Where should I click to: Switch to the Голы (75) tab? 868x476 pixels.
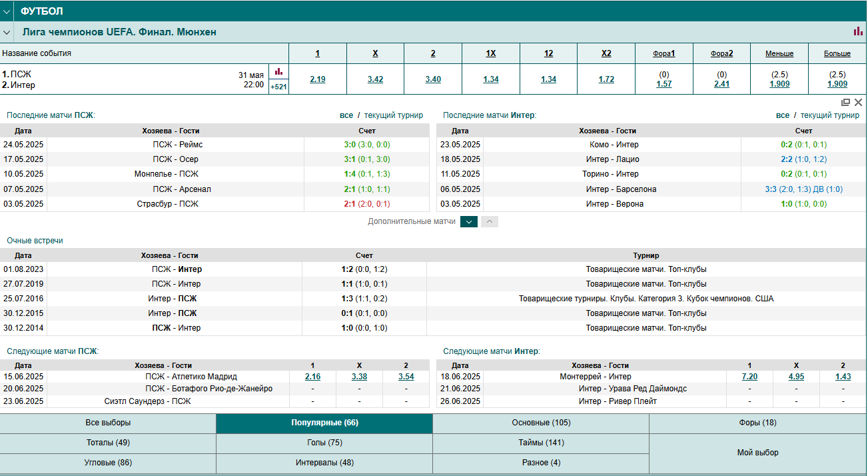point(324,443)
